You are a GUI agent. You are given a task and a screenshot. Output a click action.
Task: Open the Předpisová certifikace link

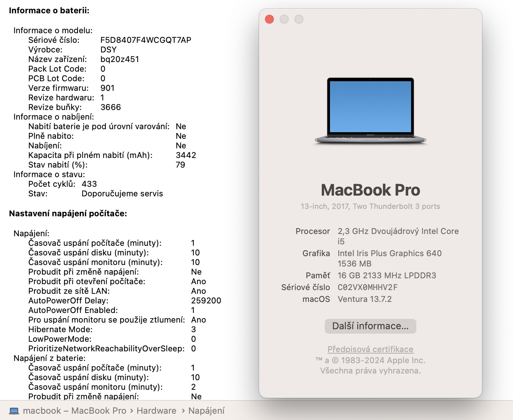click(371, 349)
